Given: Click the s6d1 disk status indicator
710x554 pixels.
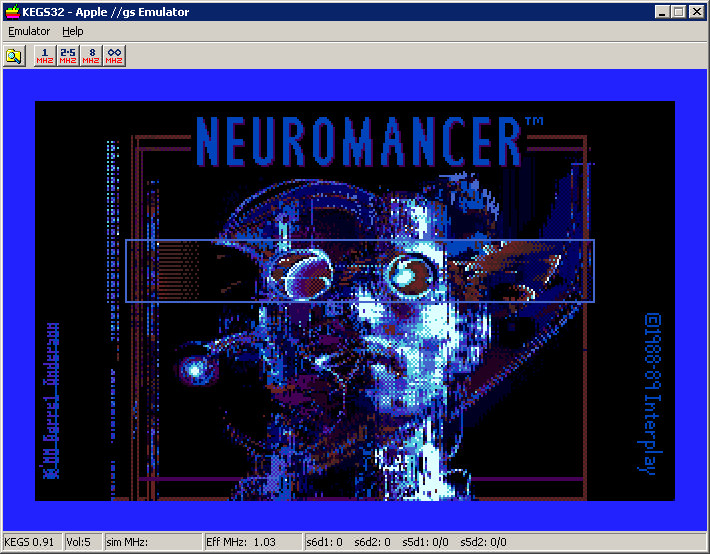Looking at the screenshot, I should 326,542.
